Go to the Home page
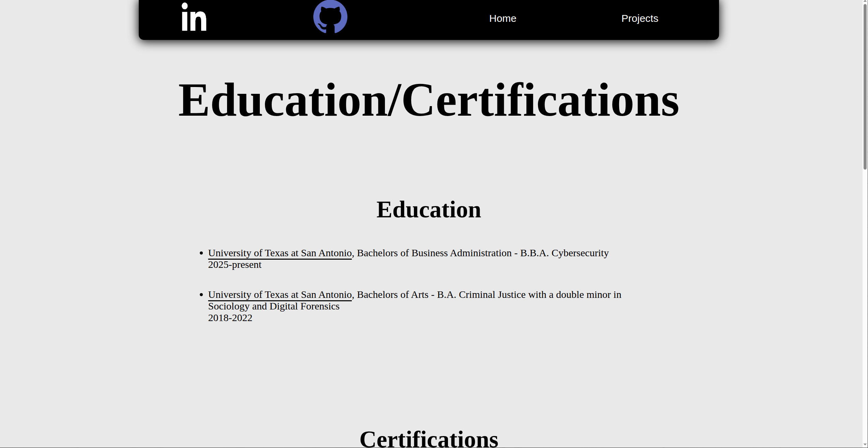The height and width of the screenshot is (448, 868). point(502,18)
